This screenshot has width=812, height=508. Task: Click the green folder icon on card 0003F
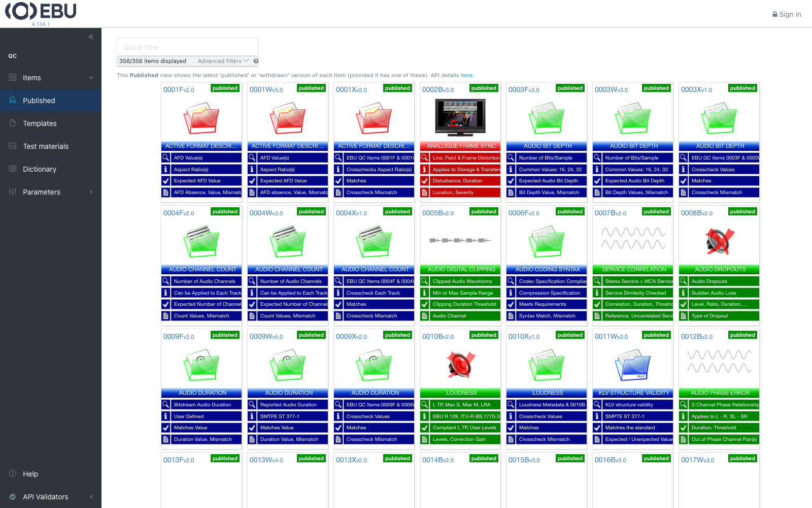pos(547,118)
